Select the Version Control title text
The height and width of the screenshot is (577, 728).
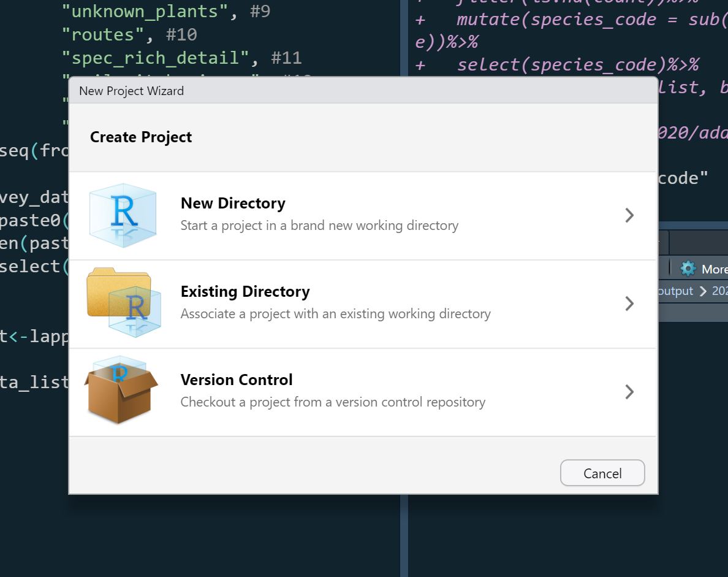pyautogui.click(x=237, y=380)
